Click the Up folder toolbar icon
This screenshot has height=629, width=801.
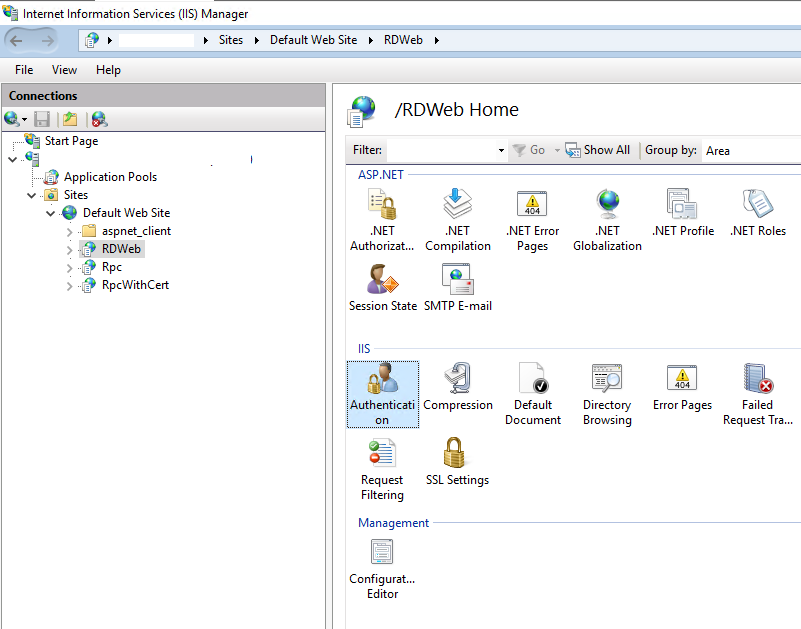point(70,119)
